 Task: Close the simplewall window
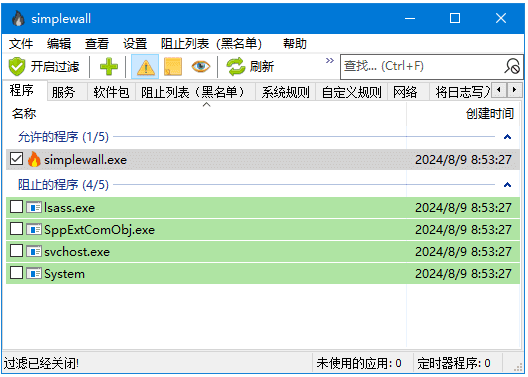coord(501,18)
